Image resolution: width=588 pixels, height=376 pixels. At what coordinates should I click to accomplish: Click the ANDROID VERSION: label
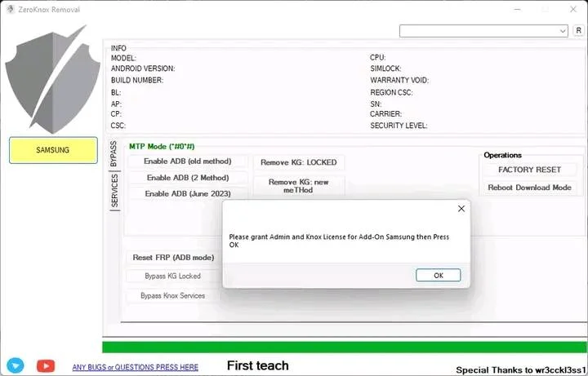pos(143,69)
